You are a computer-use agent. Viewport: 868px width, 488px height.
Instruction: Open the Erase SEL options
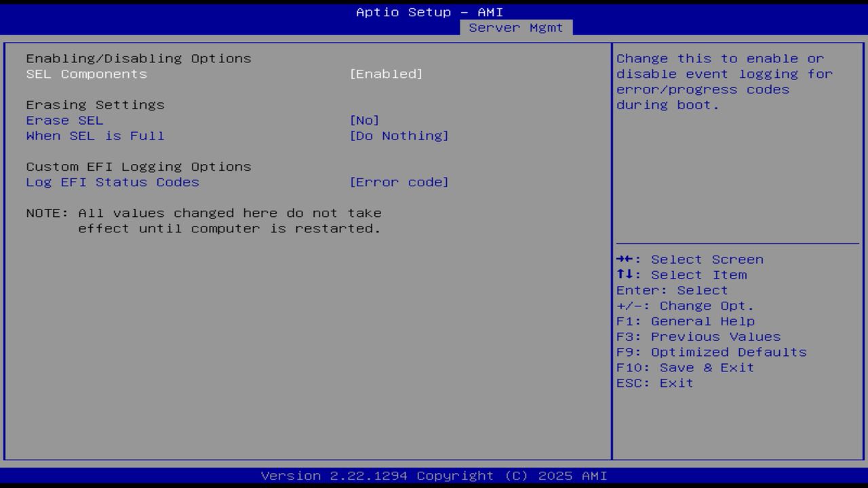pyautogui.click(x=64, y=120)
